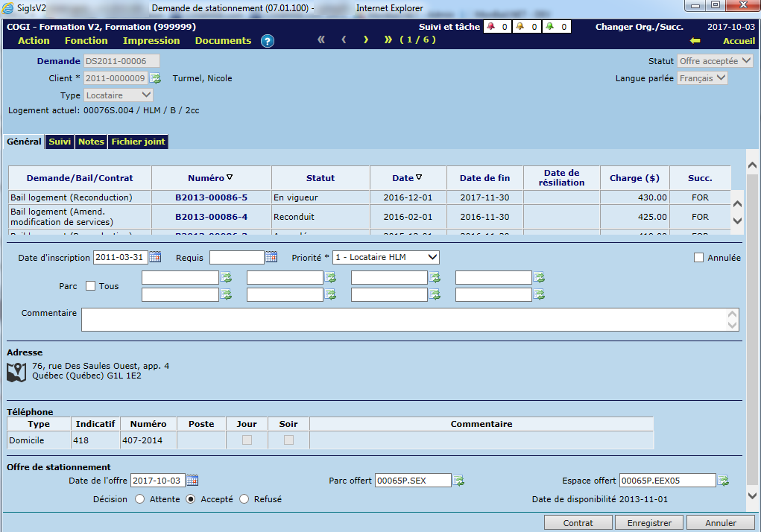This screenshot has height=532, width=761.
Task: Switch to the Suivi tab
Action: (x=60, y=142)
